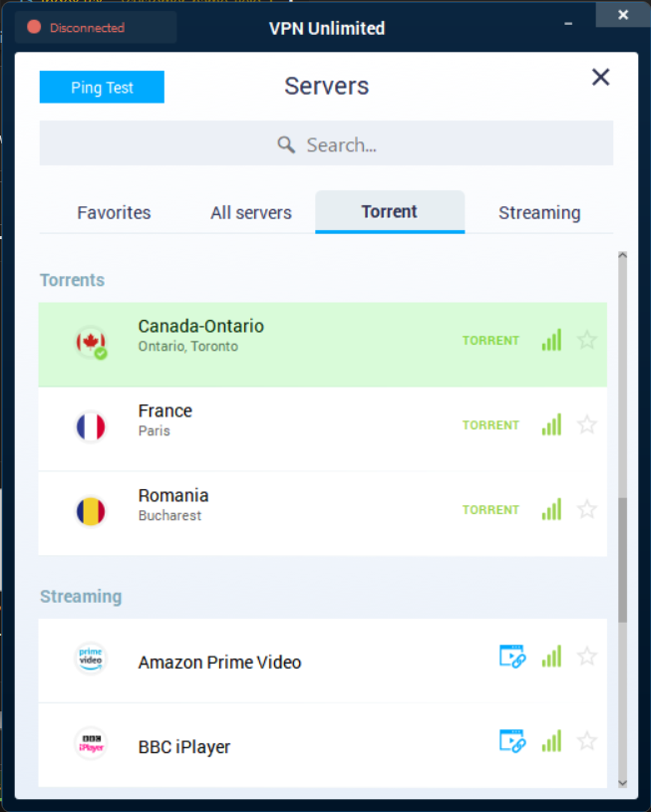
Task: Click Canada-Ontario signal strength bars
Action: [x=551, y=340]
